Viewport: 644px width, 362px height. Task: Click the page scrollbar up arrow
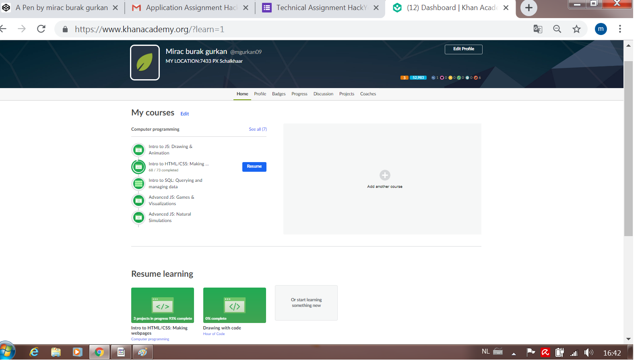click(x=628, y=45)
